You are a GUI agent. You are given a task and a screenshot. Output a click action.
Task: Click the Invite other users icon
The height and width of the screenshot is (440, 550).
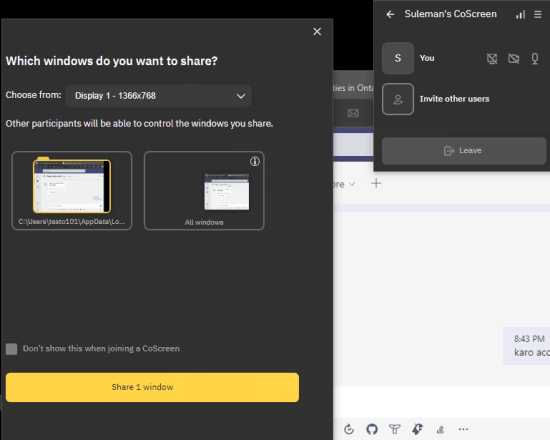pyautogui.click(x=398, y=99)
